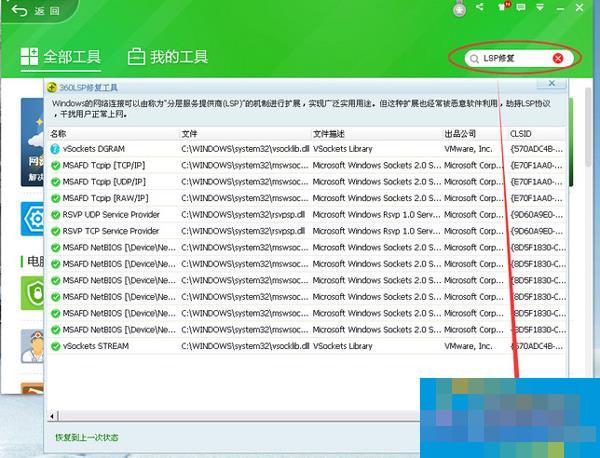Click the main window vertical scrollbar
Viewport: 600px width, 458px height.
(588, 126)
